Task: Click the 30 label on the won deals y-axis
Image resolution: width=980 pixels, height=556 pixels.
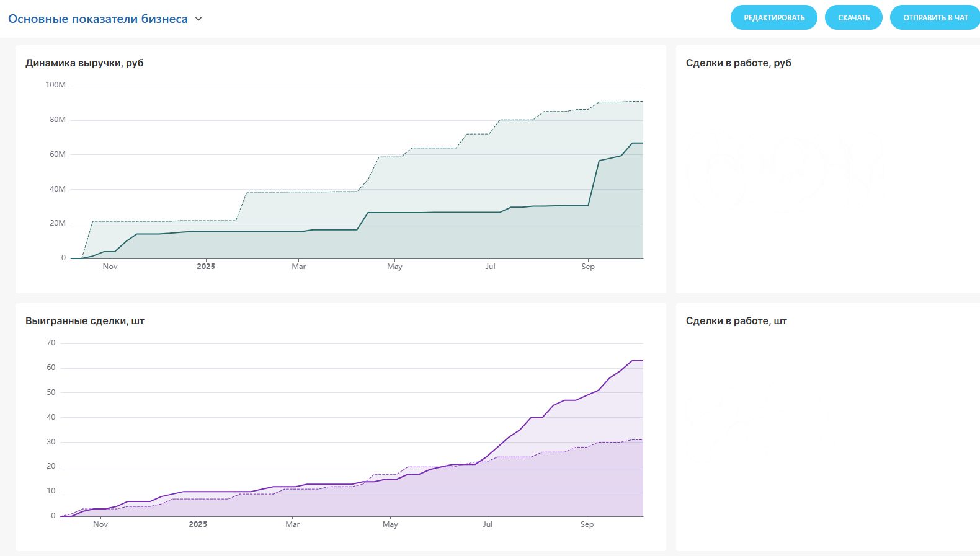Action: pyautogui.click(x=51, y=442)
